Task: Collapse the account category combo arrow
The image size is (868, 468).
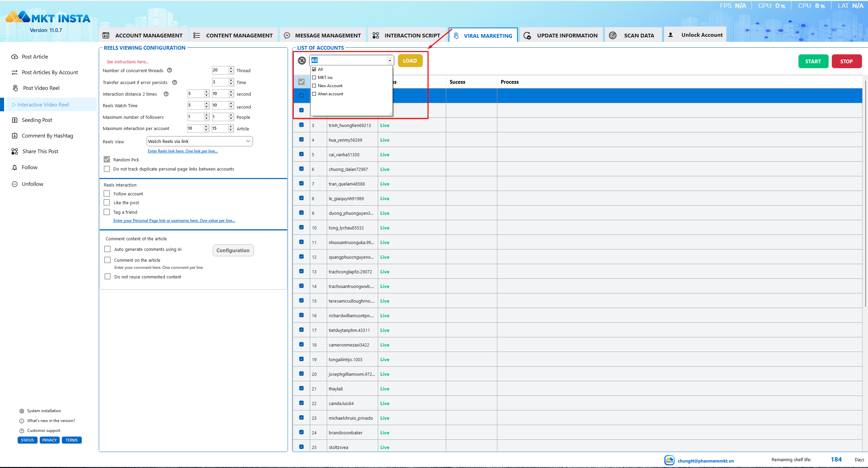Action: (390, 61)
